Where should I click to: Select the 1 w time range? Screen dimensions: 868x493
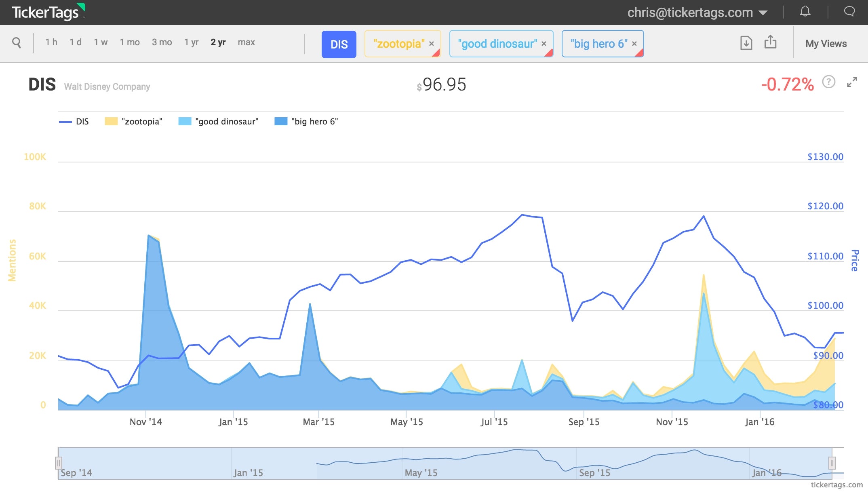(101, 42)
